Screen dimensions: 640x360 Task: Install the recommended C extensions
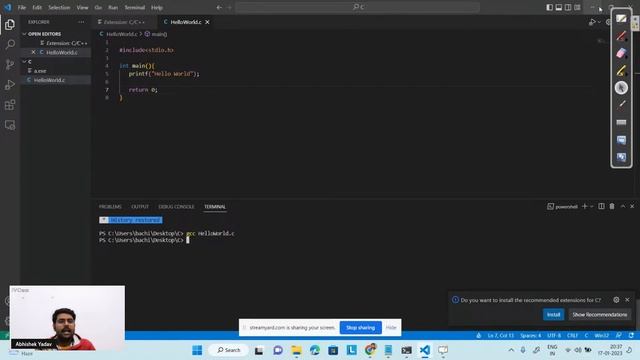coord(553,314)
